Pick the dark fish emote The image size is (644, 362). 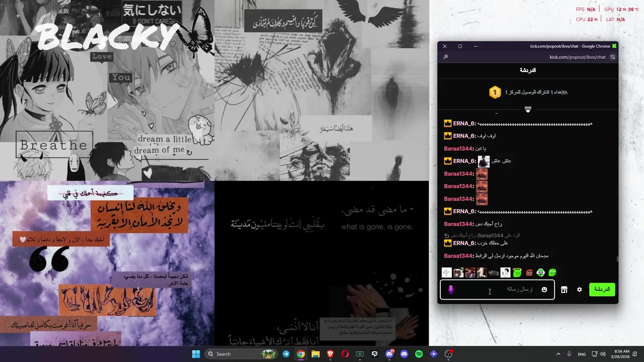click(x=494, y=273)
